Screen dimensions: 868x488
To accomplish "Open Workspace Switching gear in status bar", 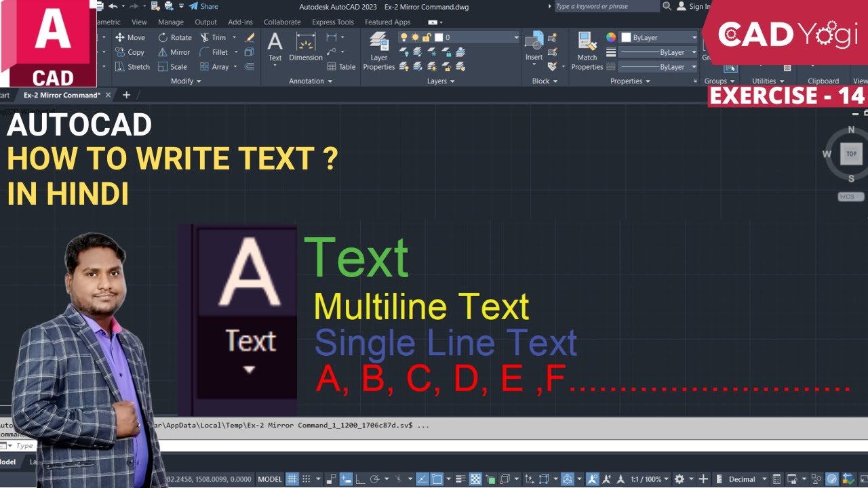I will (x=679, y=479).
